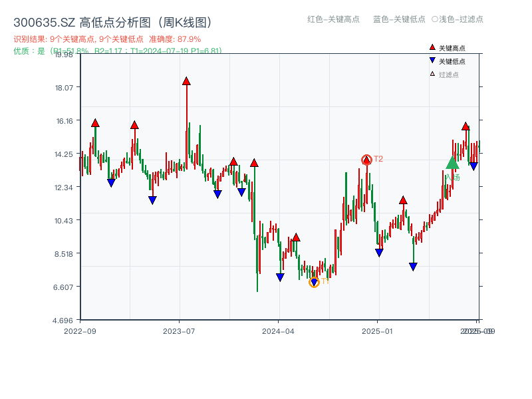This screenshot has height=399, width=532.
Task: Select the T1 orange-circled low-point marker
Action: coord(314,282)
